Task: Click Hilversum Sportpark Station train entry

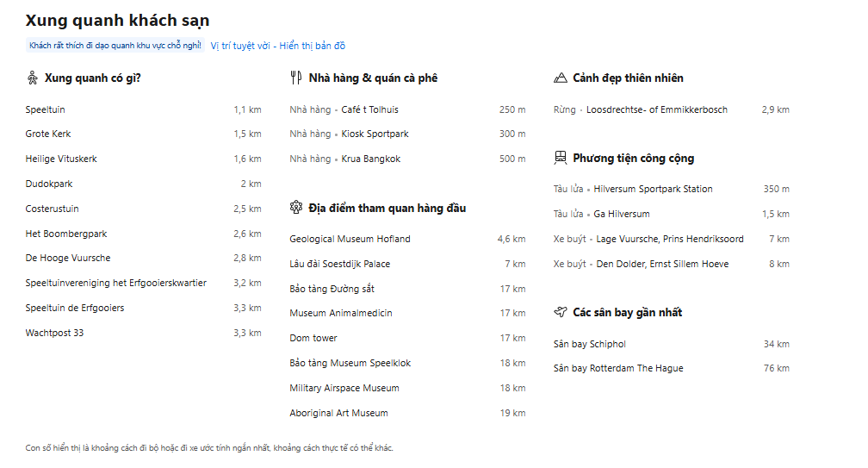Action: 653,190
